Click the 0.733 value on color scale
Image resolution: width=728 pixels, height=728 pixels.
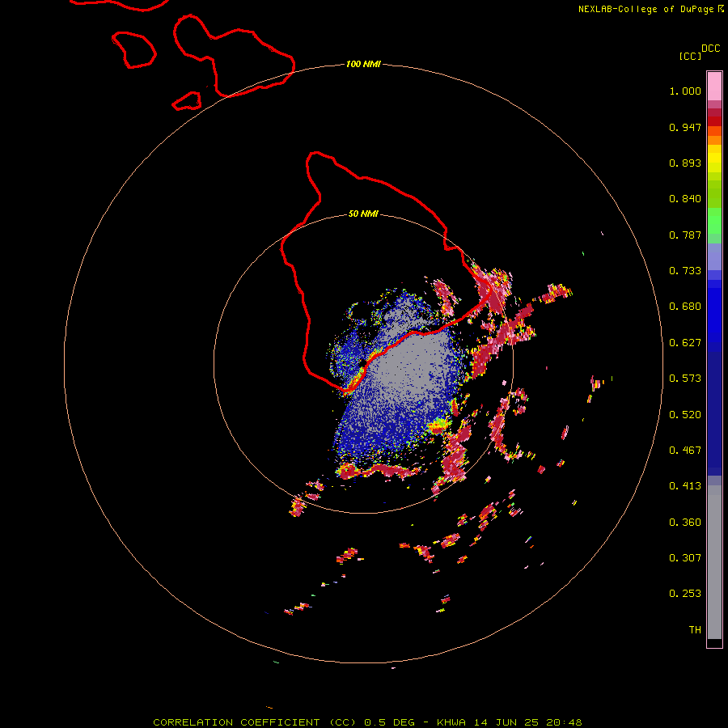tap(685, 271)
